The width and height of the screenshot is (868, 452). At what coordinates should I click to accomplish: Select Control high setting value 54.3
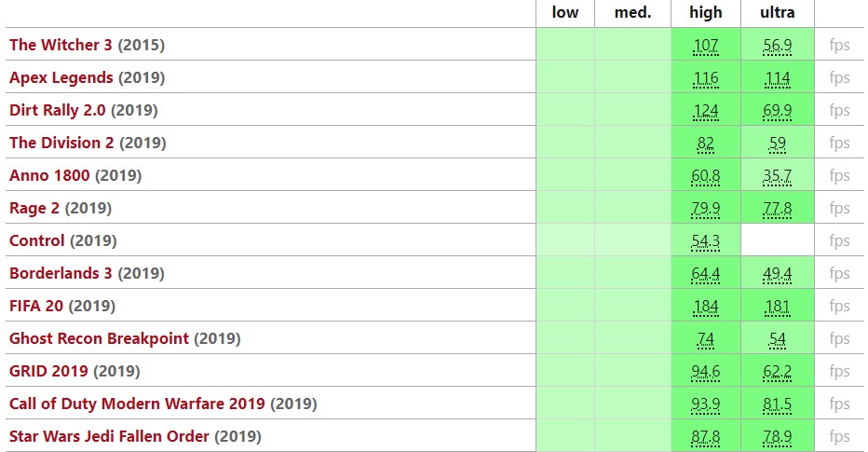click(x=706, y=241)
